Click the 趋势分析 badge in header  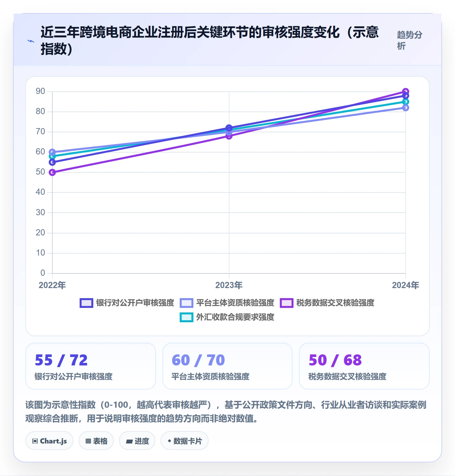point(409,40)
